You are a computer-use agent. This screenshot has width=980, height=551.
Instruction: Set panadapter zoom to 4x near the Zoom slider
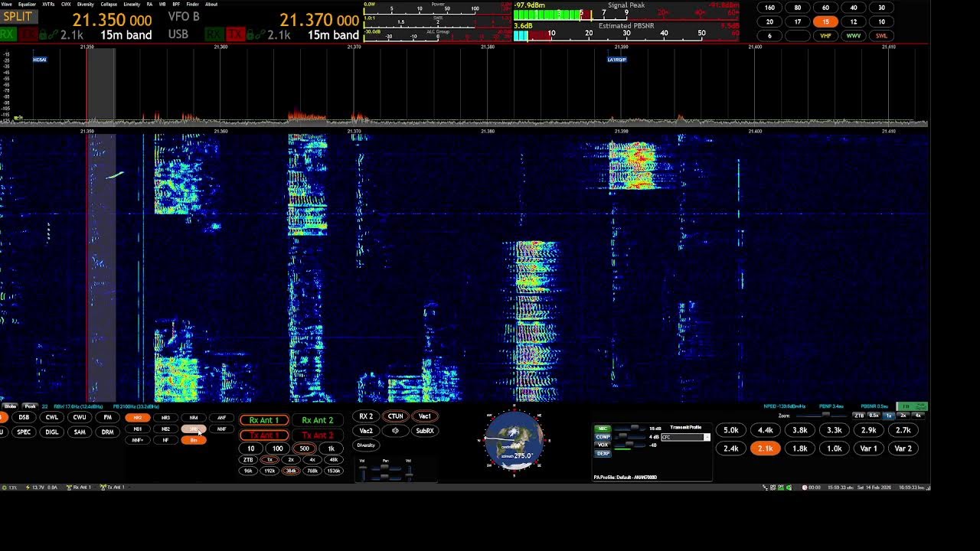[x=918, y=416]
